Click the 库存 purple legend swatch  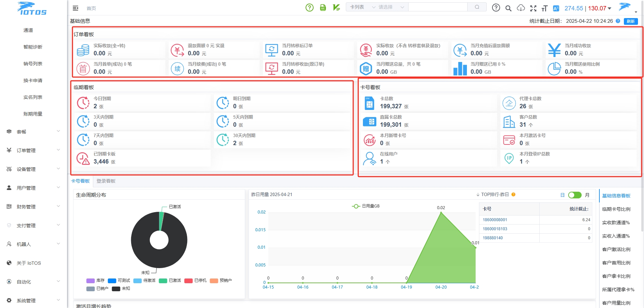(x=91, y=281)
